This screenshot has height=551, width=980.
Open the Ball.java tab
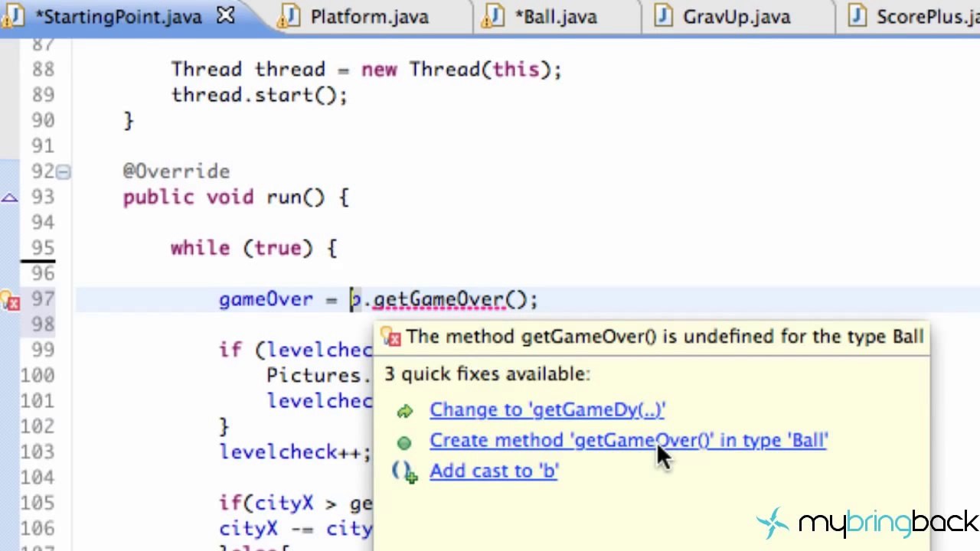[555, 16]
